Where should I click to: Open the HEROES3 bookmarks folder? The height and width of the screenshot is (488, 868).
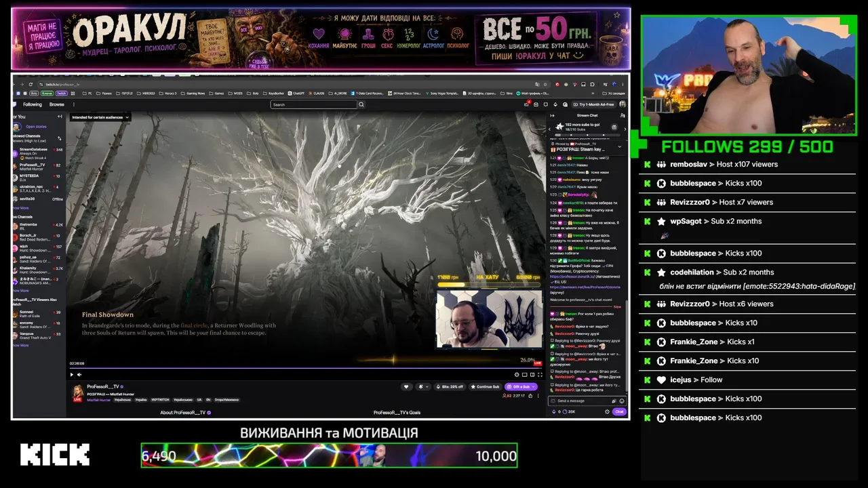click(x=146, y=93)
